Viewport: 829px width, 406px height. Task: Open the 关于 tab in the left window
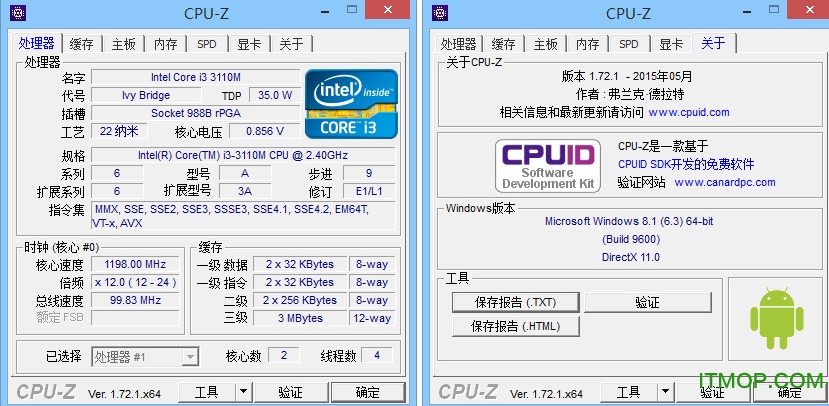(291, 44)
